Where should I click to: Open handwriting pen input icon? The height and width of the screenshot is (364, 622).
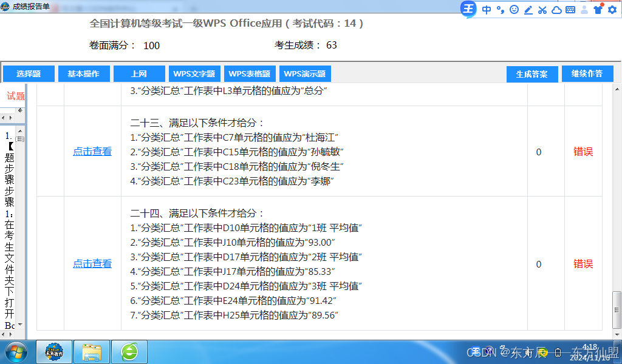pyautogui.click(x=528, y=10)
